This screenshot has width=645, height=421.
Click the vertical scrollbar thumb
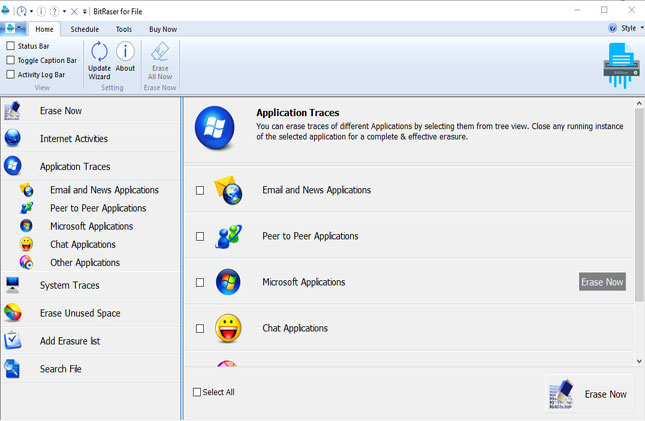point(639,205)
